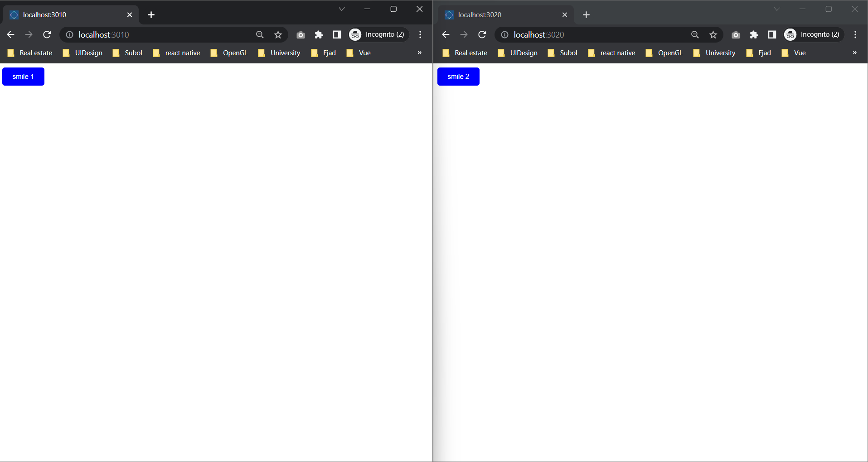Bookmark localhost:3020 with the star icon
The width and height of the screenshot is (868, 462).
pos(713,35)
